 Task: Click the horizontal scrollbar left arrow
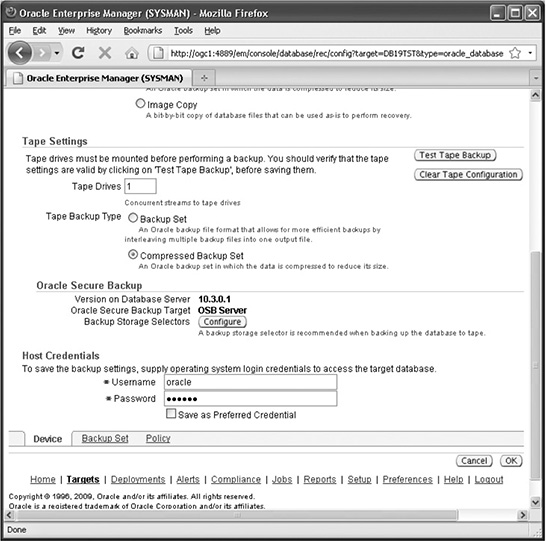tap(10, 515)
